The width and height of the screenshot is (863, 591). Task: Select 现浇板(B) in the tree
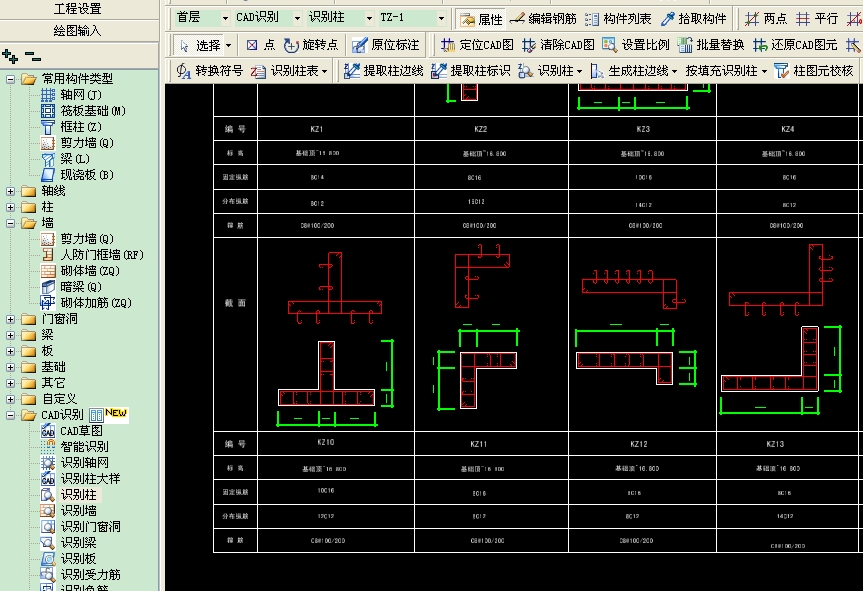coord(87,175)
